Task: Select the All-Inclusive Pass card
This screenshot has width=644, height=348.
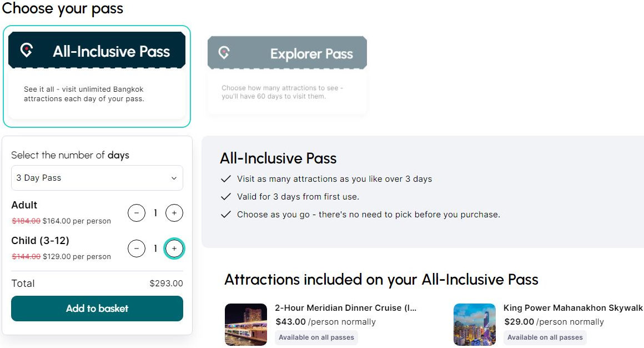Action: 97,76
